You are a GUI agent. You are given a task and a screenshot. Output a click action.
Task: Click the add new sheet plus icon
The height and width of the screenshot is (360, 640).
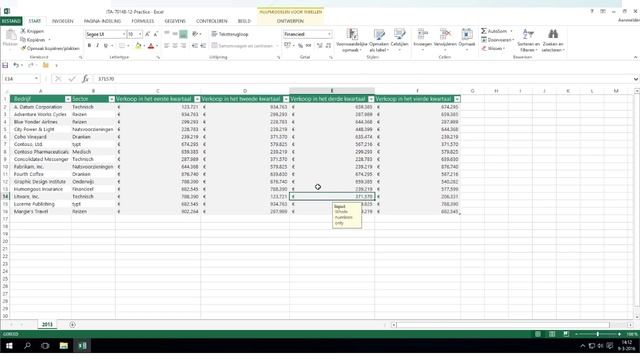point(72,325)
